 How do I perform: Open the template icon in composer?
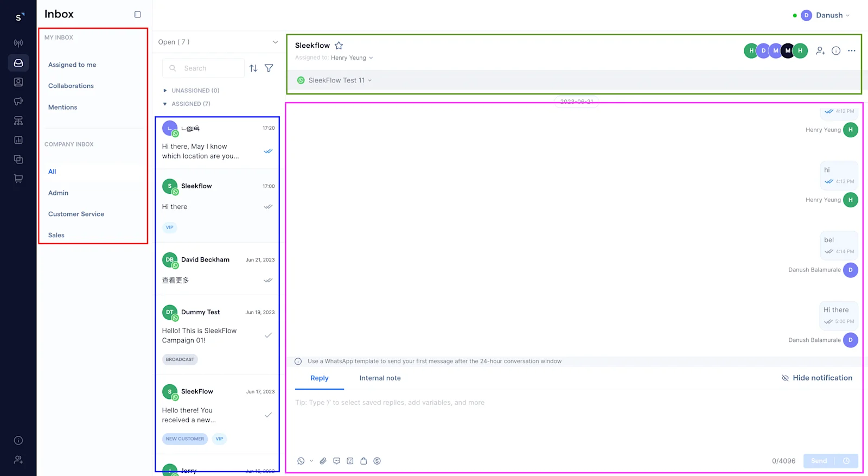(x=350, y=461)
